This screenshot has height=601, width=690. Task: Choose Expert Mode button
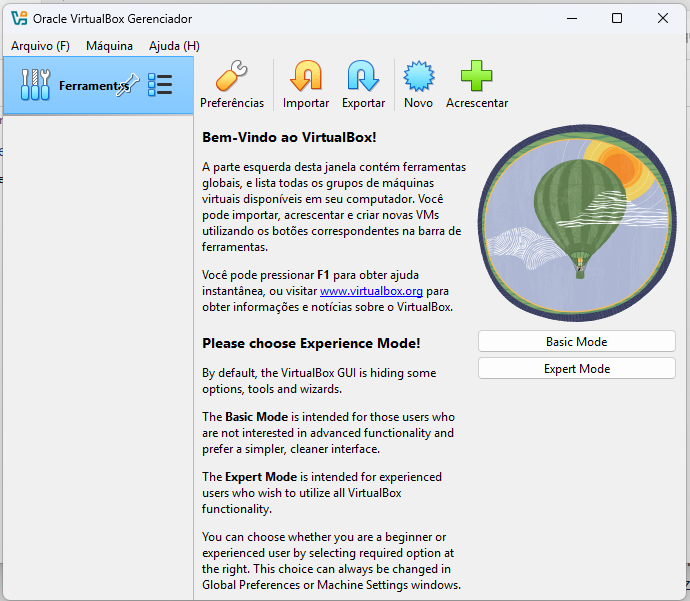pyautogui.click(x=576, y=368)
